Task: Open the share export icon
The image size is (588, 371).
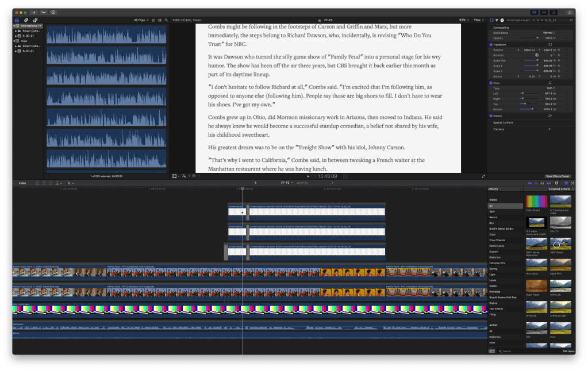Action: pyautogui.click(x=569, y=11)
